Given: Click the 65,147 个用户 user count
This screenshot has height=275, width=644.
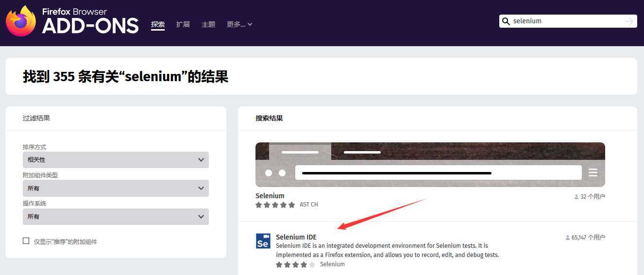Looking at the screenshot, I should click(x=585, y=238).
